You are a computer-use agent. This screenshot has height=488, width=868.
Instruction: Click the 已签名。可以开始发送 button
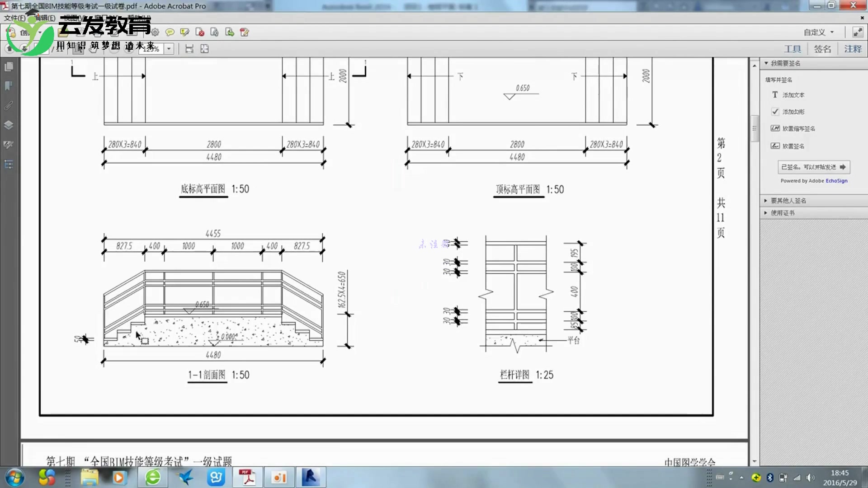click(x=813, y=167)
